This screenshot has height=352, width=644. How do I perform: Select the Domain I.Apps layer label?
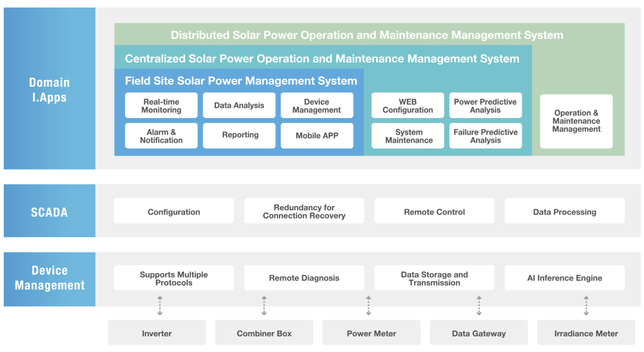click(x=49, y=90)
